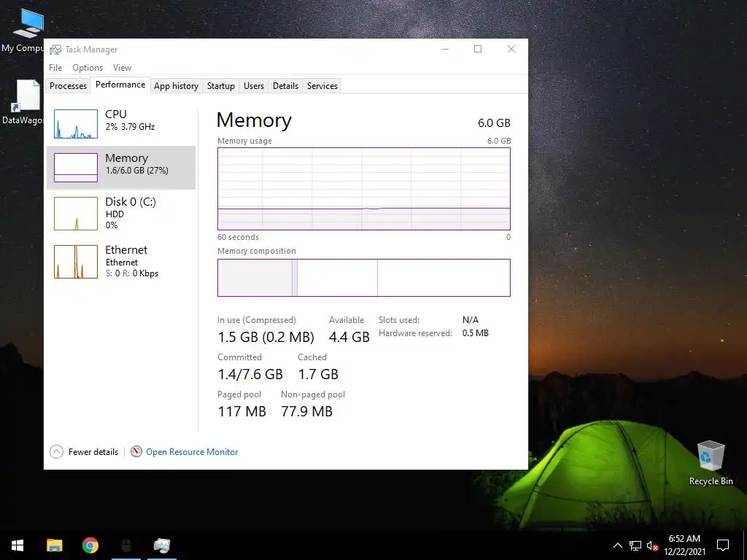Click the mouse-shaped taskbar app icon
The width and height of the screenshot is (747, 560).
pyautogui.click(x=126, y=545)
